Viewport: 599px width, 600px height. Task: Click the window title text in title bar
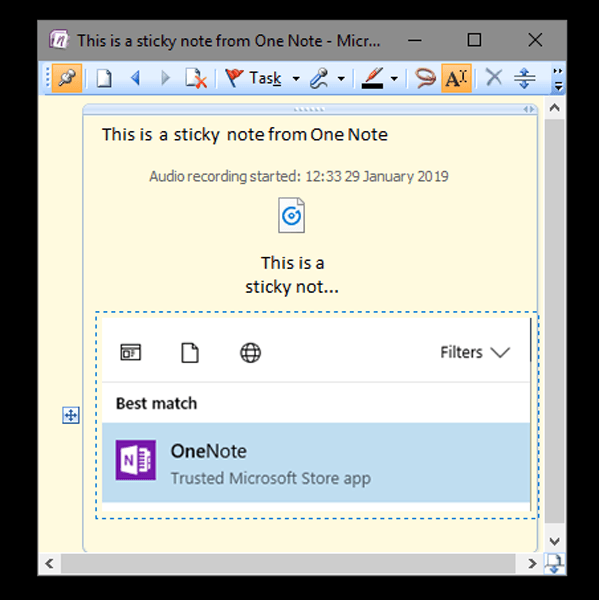(229, 41)
